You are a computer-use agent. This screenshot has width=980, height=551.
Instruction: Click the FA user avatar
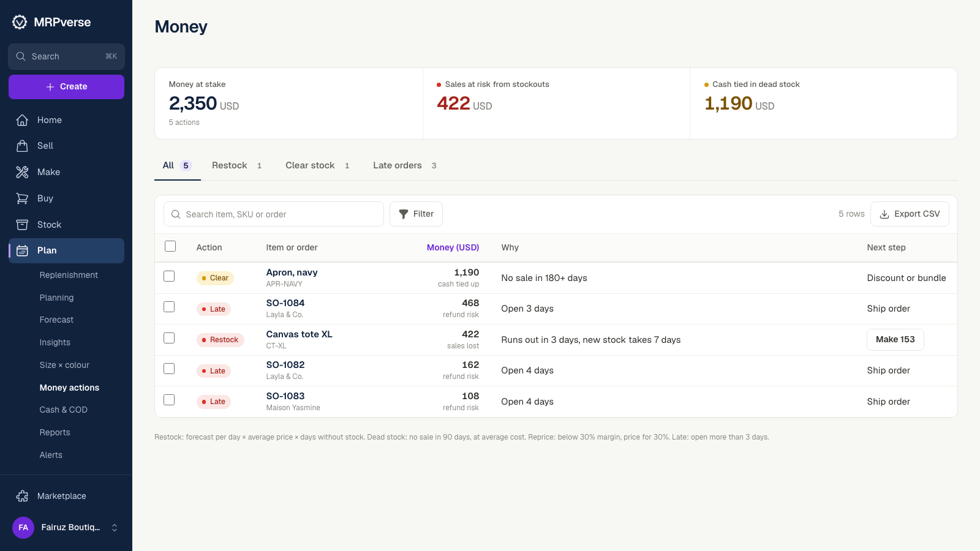tap(23, 527)
